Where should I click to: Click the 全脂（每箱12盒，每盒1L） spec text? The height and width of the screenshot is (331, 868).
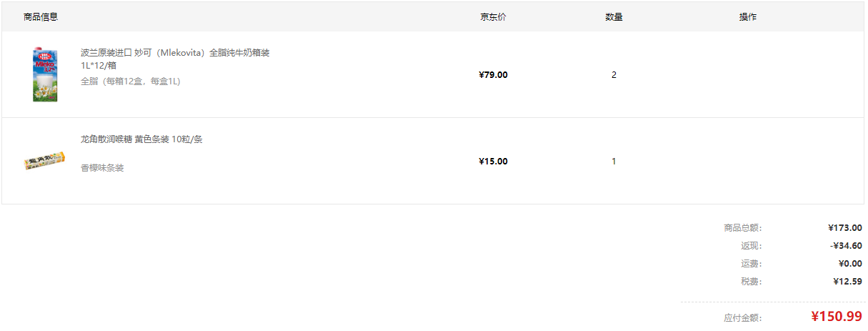point(131,81)
